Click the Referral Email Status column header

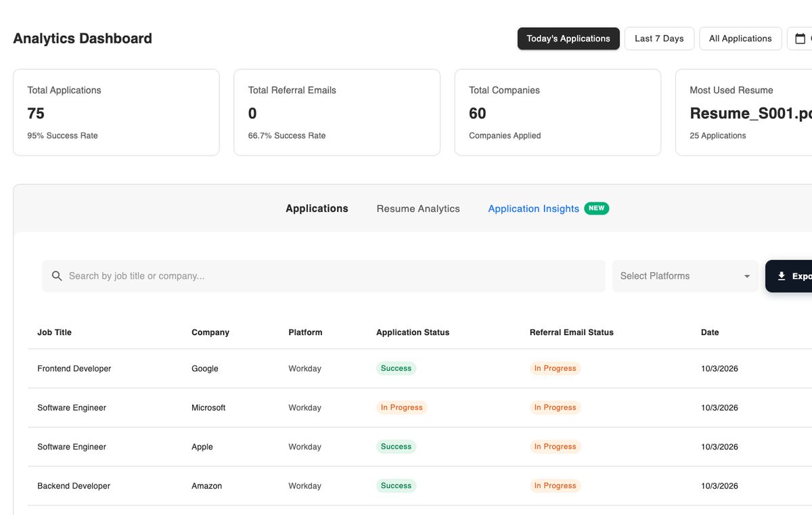coord(572,332)
